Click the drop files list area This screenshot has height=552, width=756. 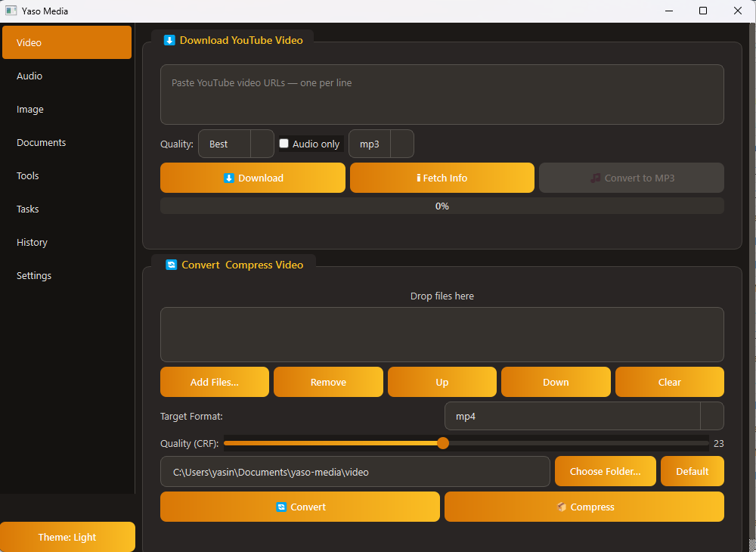coord(442,334)
